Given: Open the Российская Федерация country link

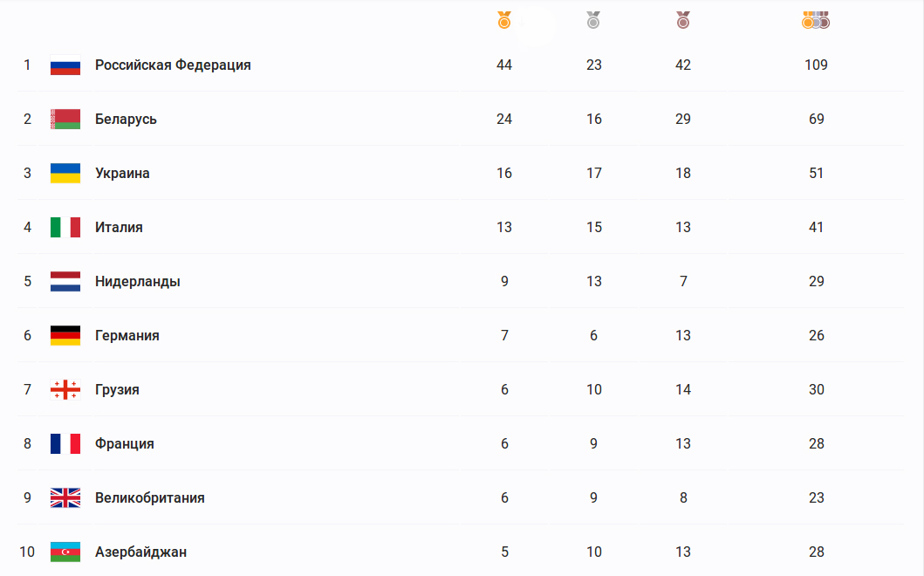Looking at the screenshot, I should [173, 65].
